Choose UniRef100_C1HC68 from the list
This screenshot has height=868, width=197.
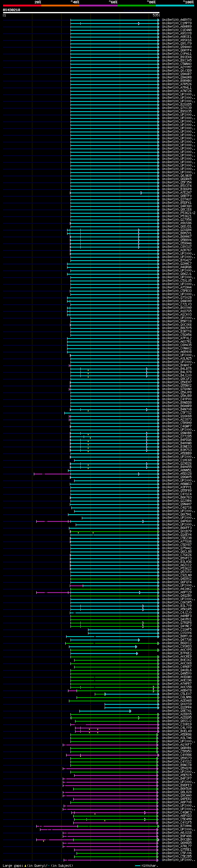[x=177, y=460]
